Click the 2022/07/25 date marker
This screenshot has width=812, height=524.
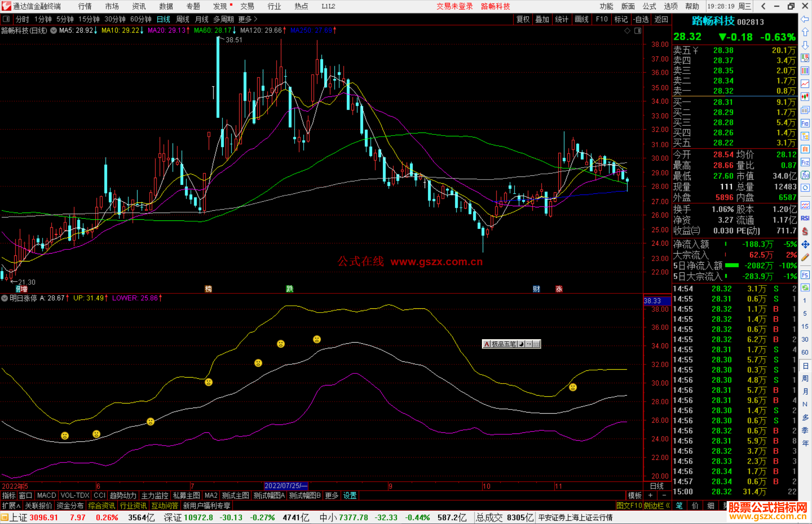pos(286,486)
